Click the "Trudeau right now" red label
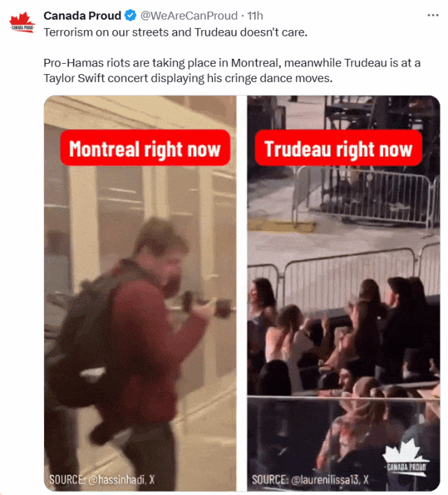 [x=338, y=148]
